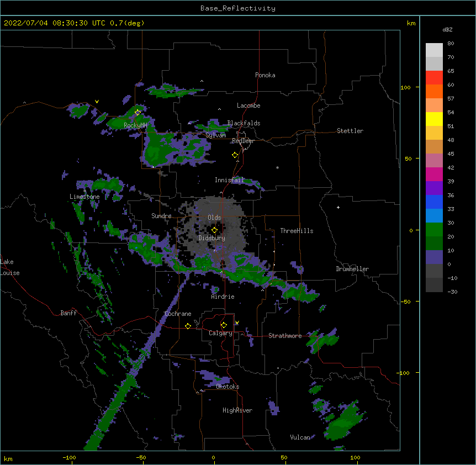
Task: Select the yellow diamond marker below Cochrane
Action: tap(188, 326)
